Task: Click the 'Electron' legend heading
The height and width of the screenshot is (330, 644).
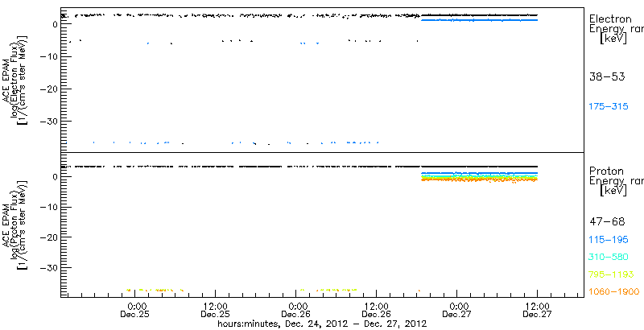Action: point(610,19)
